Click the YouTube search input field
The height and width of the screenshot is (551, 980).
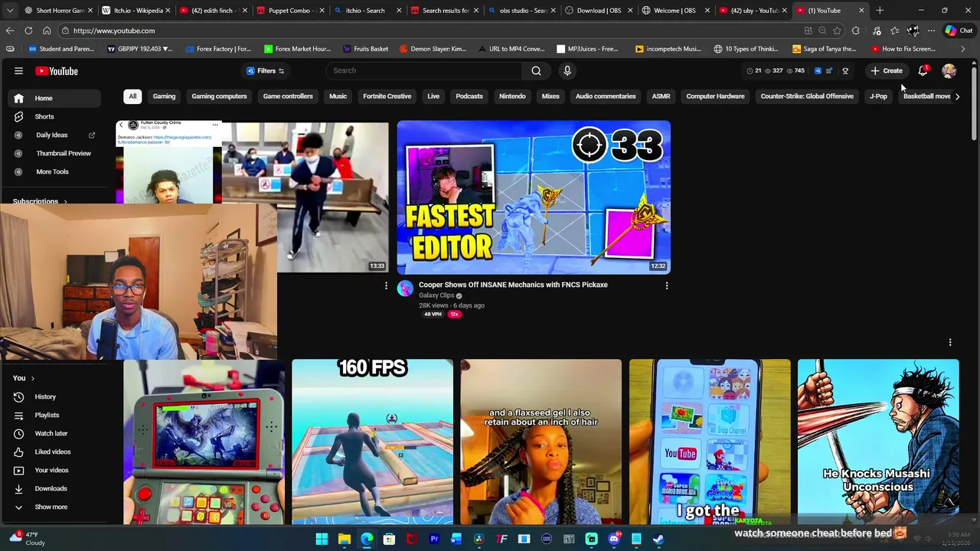(x=423, y=70)
